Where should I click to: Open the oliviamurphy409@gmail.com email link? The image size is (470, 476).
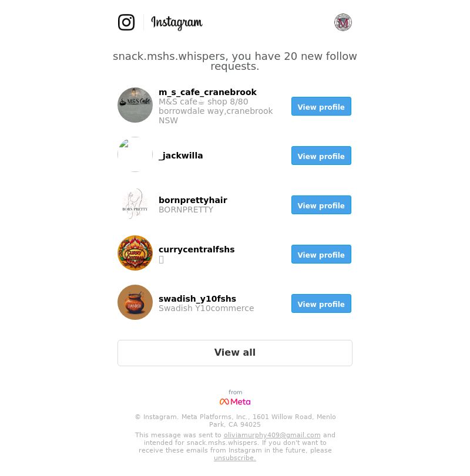pyautogui.click(x=272, y=435)
